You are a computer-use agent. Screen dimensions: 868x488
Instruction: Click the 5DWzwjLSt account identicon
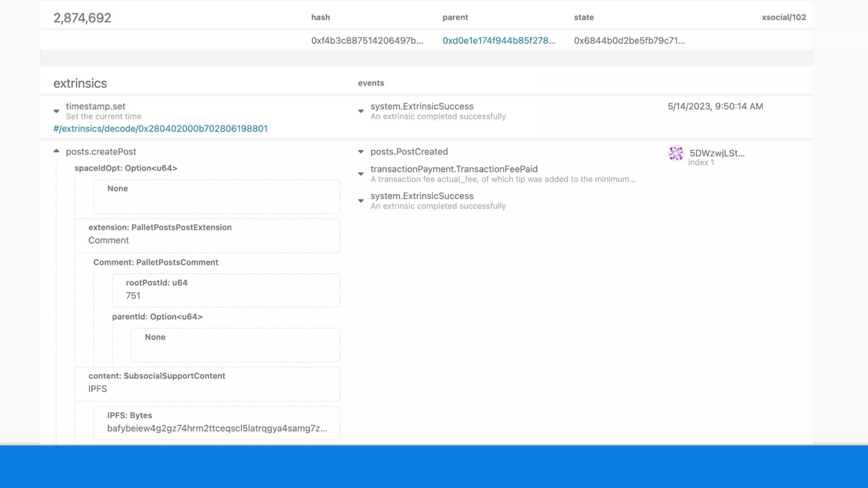676,153
